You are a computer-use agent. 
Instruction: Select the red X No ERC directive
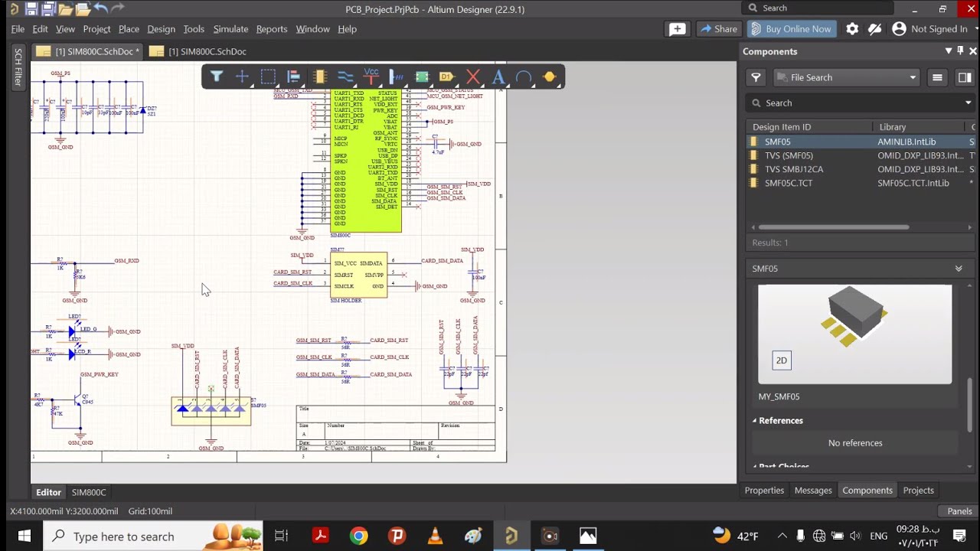(473, 77)
